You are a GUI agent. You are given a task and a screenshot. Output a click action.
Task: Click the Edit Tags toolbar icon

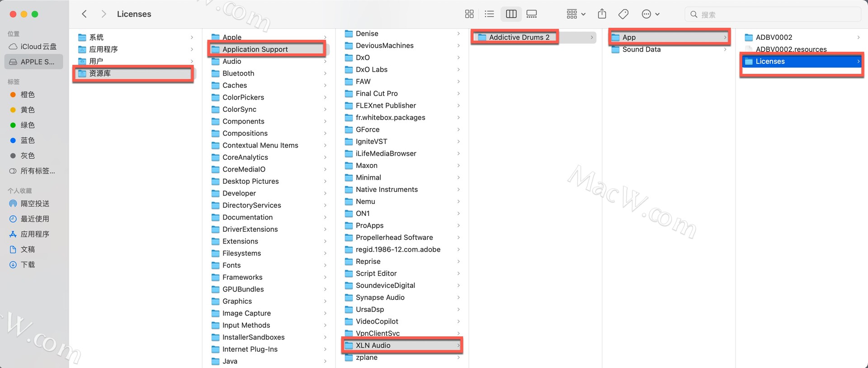click(x=623, y=14)
